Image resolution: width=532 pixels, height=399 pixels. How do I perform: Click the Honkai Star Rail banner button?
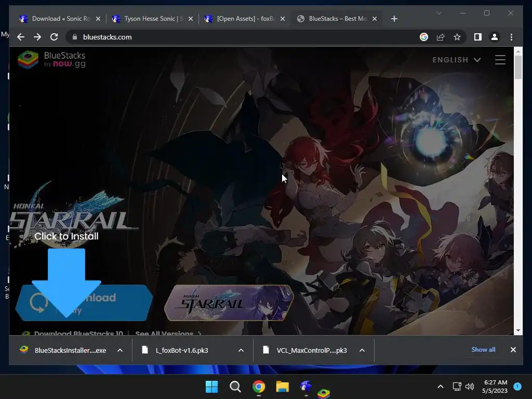(x=229, y=303)
